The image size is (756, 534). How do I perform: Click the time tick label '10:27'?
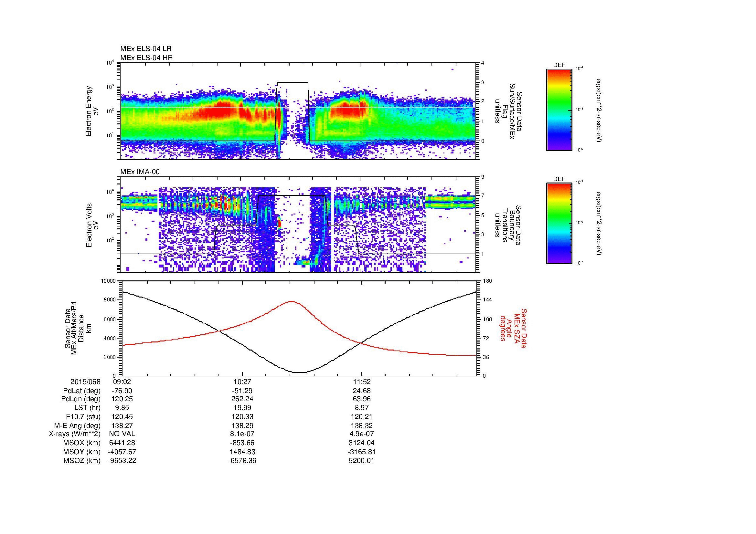click(242, 382)
